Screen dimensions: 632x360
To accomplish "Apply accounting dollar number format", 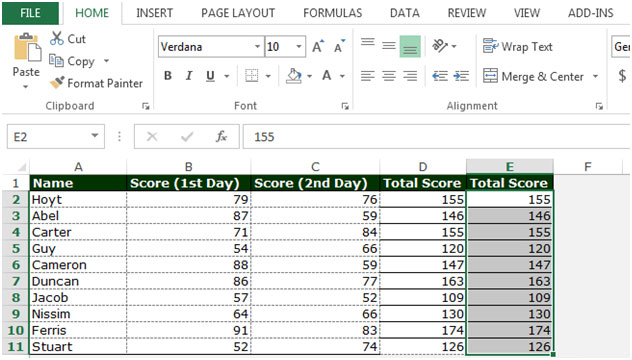I will [622, 76].
